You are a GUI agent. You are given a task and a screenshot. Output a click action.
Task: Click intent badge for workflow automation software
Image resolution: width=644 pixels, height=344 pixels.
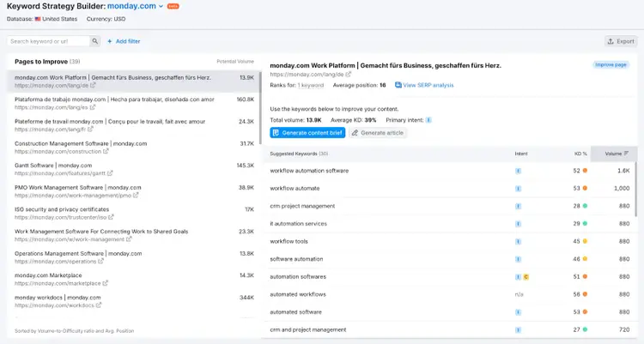click(518, 171)
